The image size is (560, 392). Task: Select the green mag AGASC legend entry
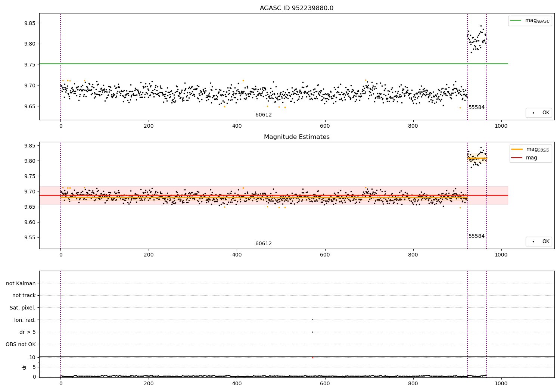(x=530, y=21)
